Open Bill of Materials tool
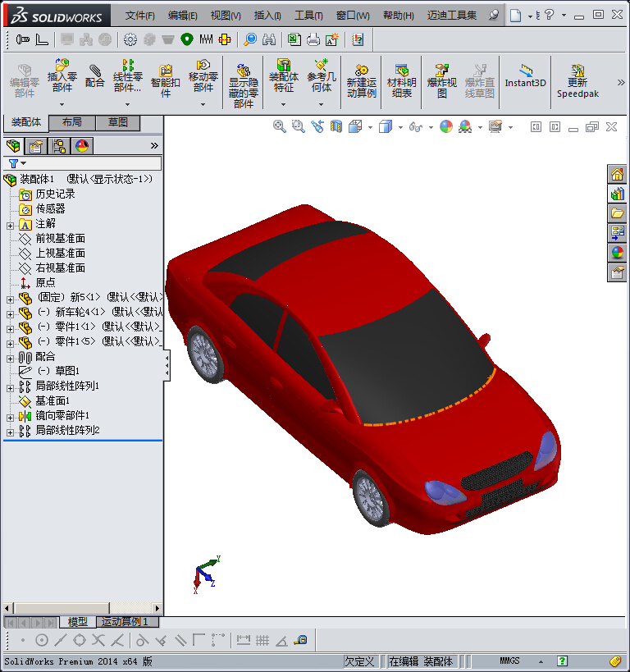The width and height of the screenshot is (630, 672). [402, 81]
